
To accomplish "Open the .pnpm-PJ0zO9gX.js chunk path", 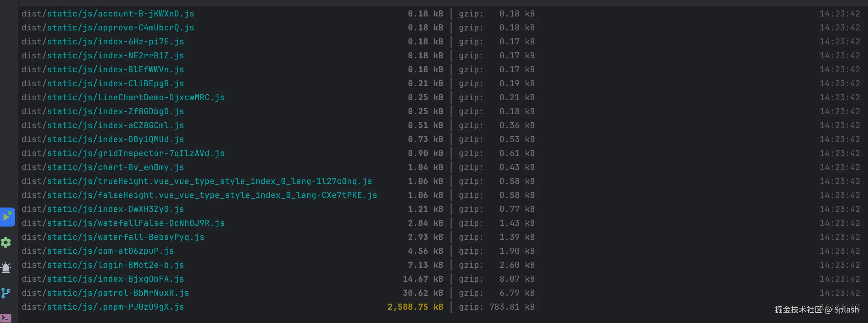I will coord(115,307).
